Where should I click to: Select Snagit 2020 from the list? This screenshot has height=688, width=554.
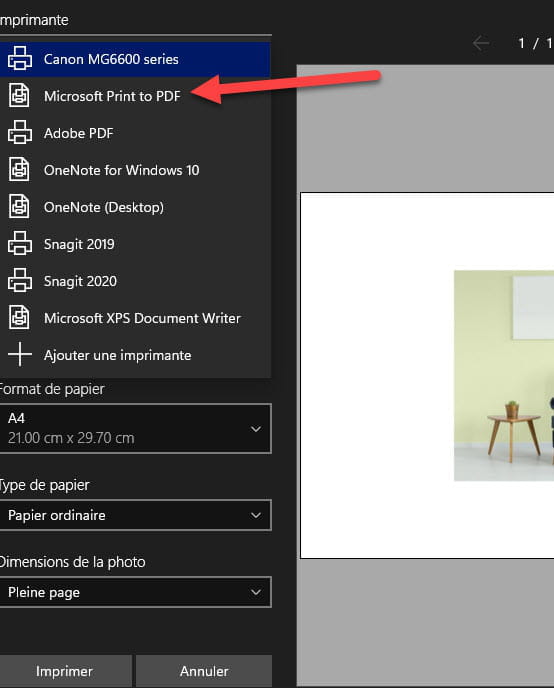(135, 281)
